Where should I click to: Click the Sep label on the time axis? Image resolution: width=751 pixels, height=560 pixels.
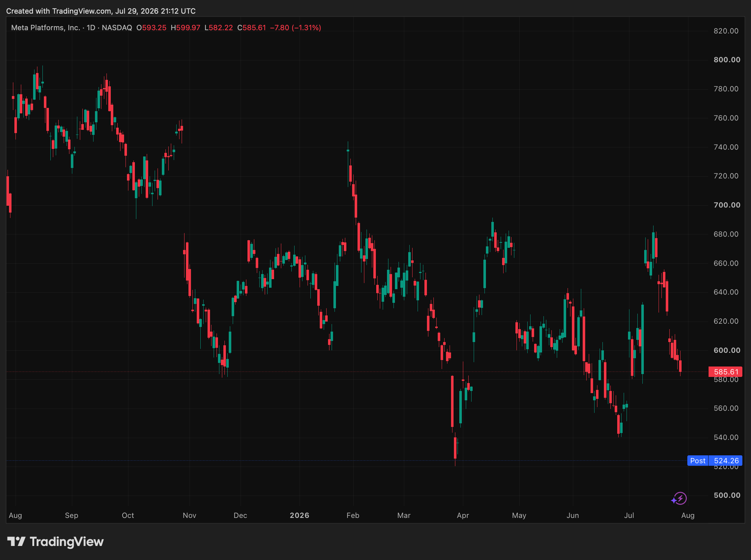tap(72, 515)
